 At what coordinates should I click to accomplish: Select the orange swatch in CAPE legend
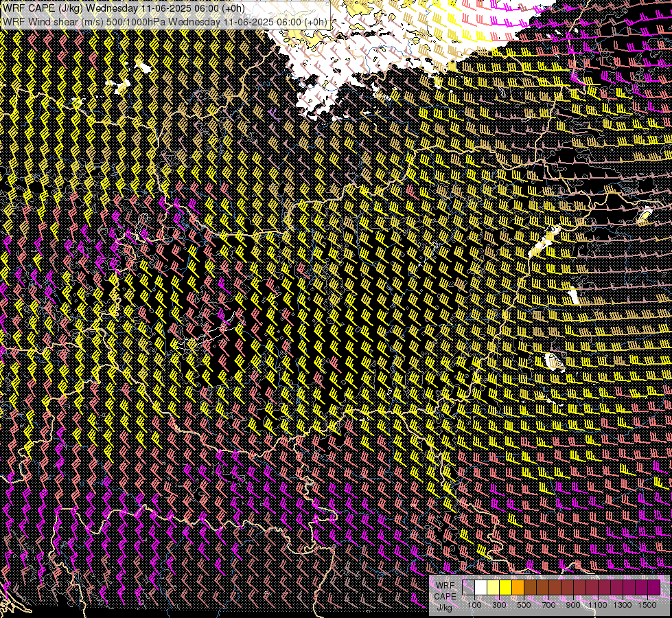(x=518, y=588)
